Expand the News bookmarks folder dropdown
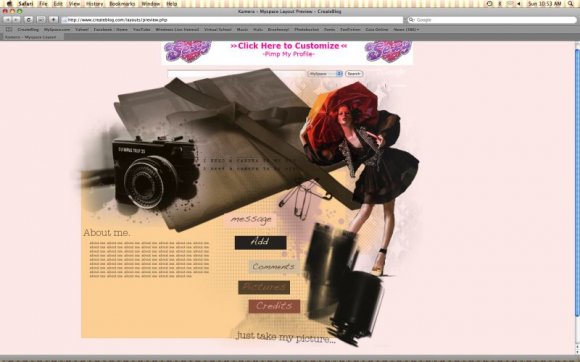This screenshot has width=580, height=362. [x=406, y=29]
